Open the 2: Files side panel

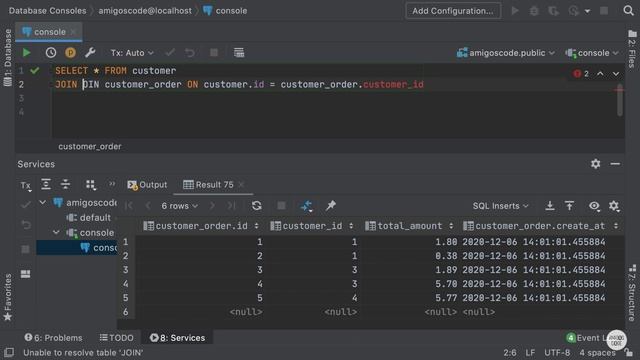[632, 49]
